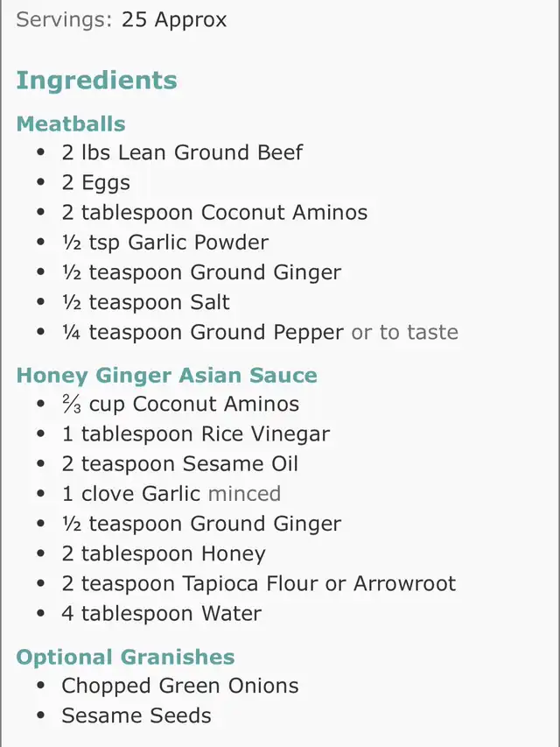Screen dimensions: 560x747
Task: Click 1 tablespoon Rice Vinegar item
Action: point(196,434)
